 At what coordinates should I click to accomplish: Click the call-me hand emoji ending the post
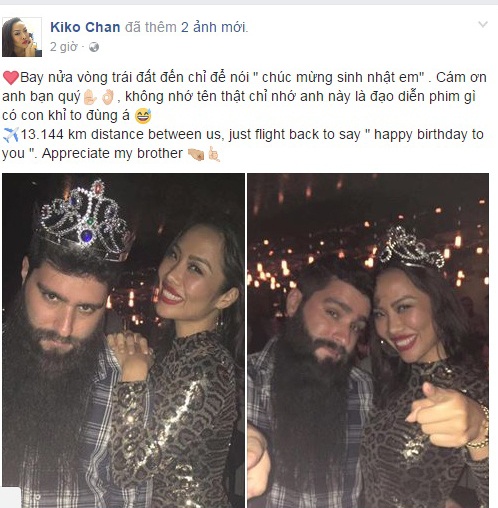pos(213,154)
